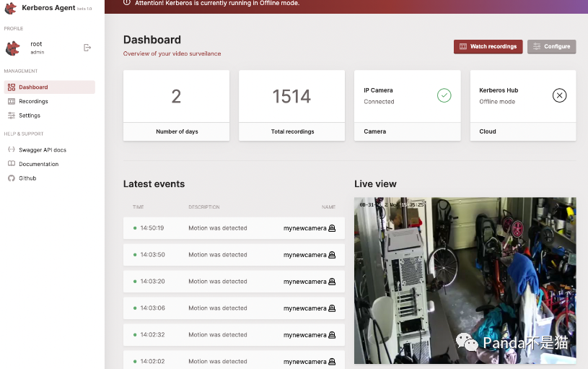Click camera icon in the 14:50:19 row
Viewport: 588px width, 369px height.
(x=332, y=228)
